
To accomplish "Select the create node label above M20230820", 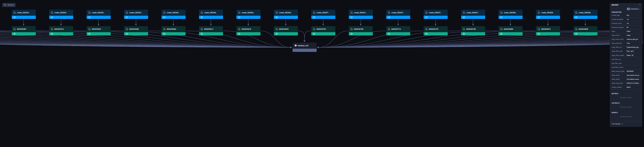I will point(585,13).
